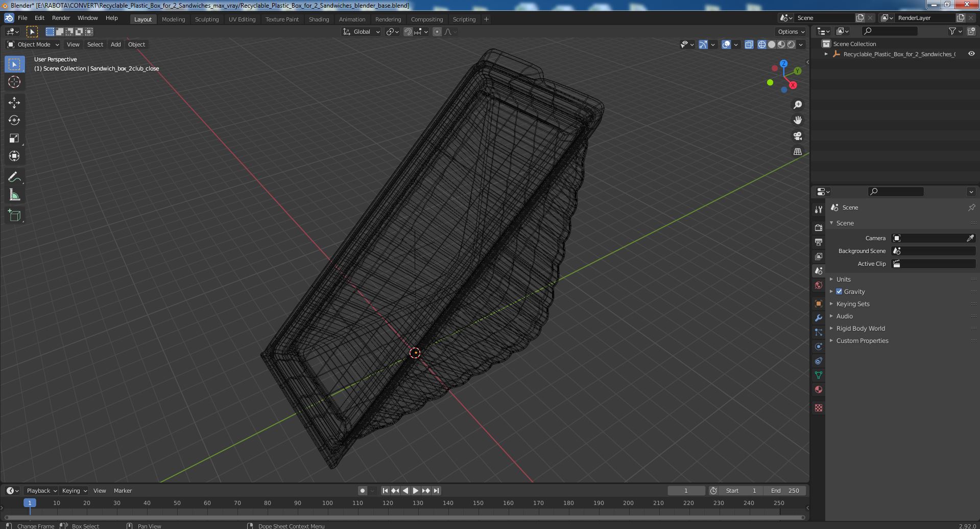Click the timeline horizontal scrollbar
The width and height of the screenshot is (980, 529).
[x=403, y=517]
